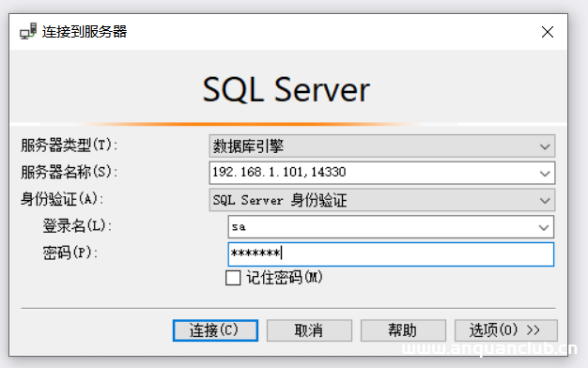Click the server connection icon in title bar

(28, 32)
